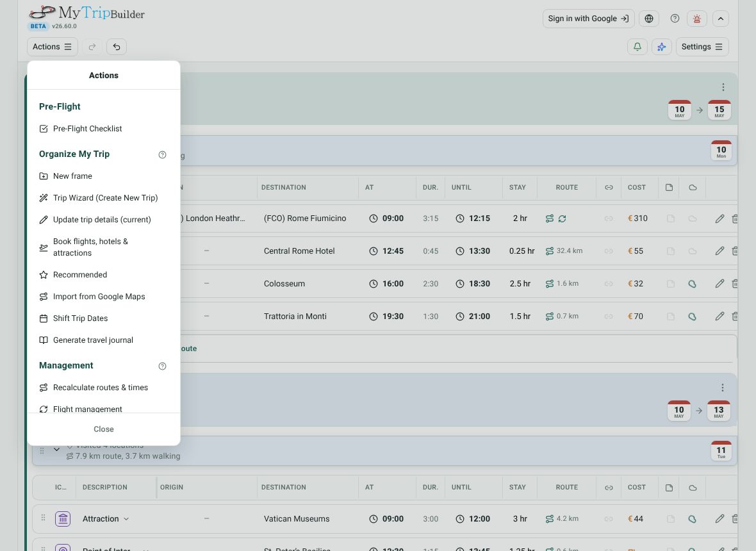The height and width of the screenshot is (551, 756).
Task: Open the help question mark icon in header
Action: pos(675,19)
